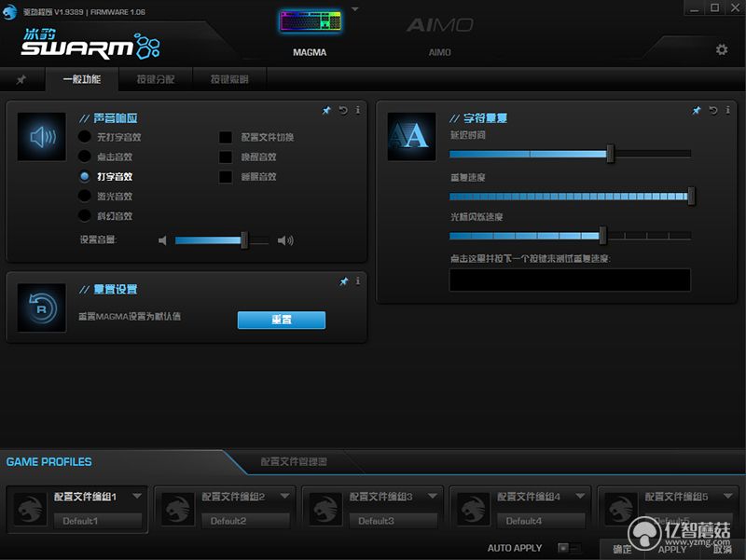The height and width of the screenshot is (560, 746).
Task: Click the quiet speaker icon beside volume
Action: click(162, 240)
